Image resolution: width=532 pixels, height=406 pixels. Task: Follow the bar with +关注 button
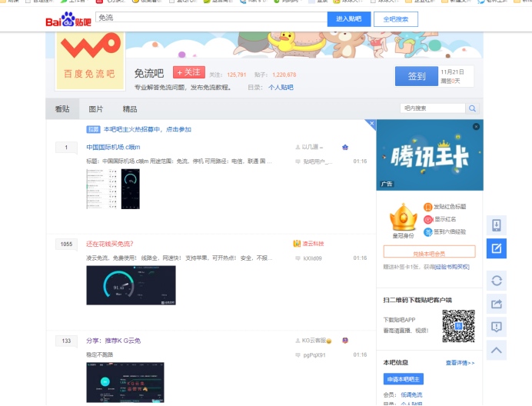pos(188,72)
